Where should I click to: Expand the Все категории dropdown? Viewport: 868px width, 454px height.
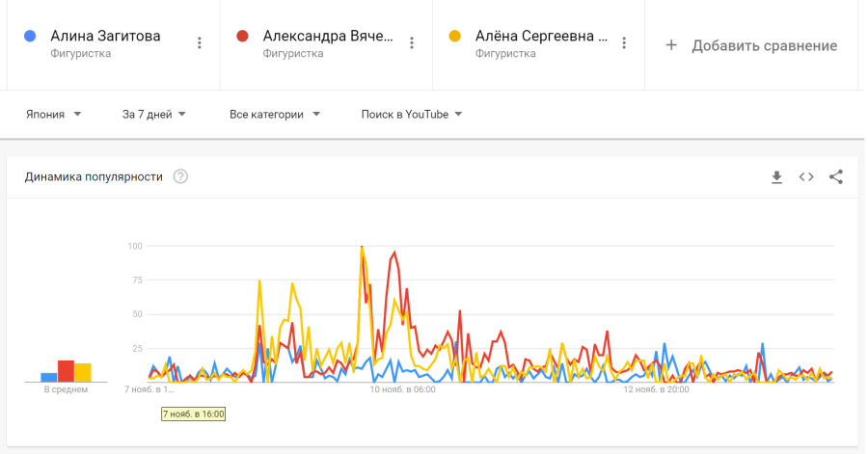point(275,114)
